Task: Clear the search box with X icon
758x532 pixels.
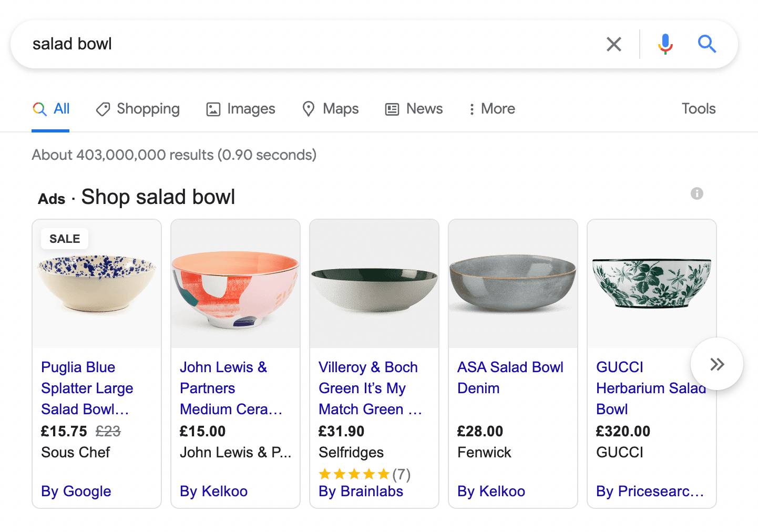Action: (613, 44)
